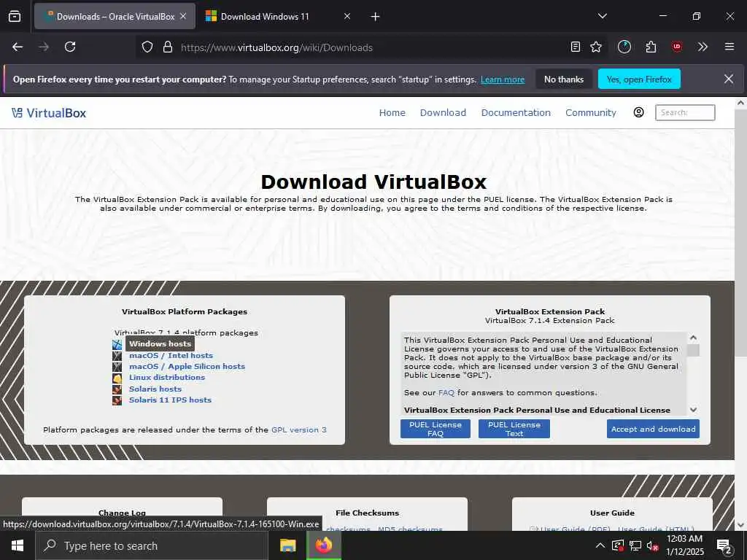Dismiss the startup notification bar

pyautogui.click(x=729, y=79)
